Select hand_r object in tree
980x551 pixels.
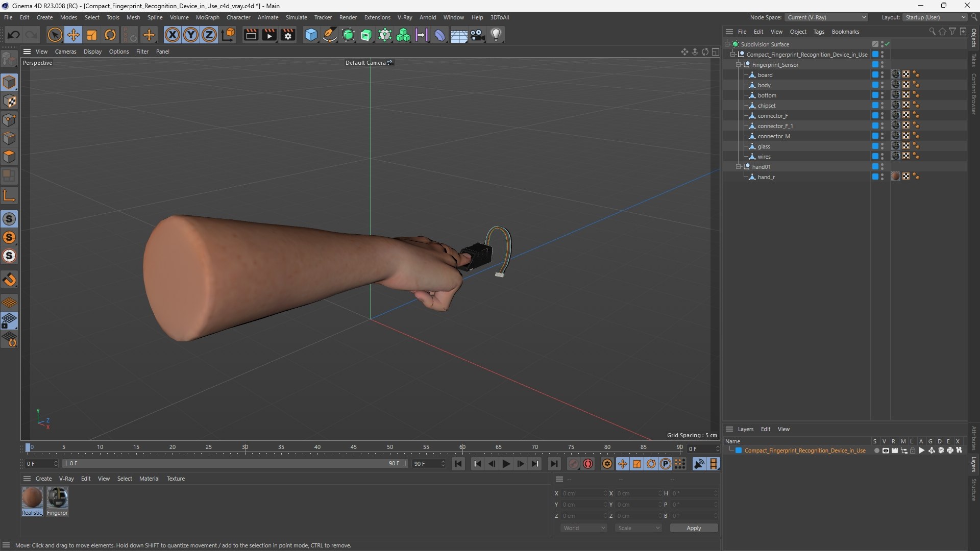click(x=766, y=177)
